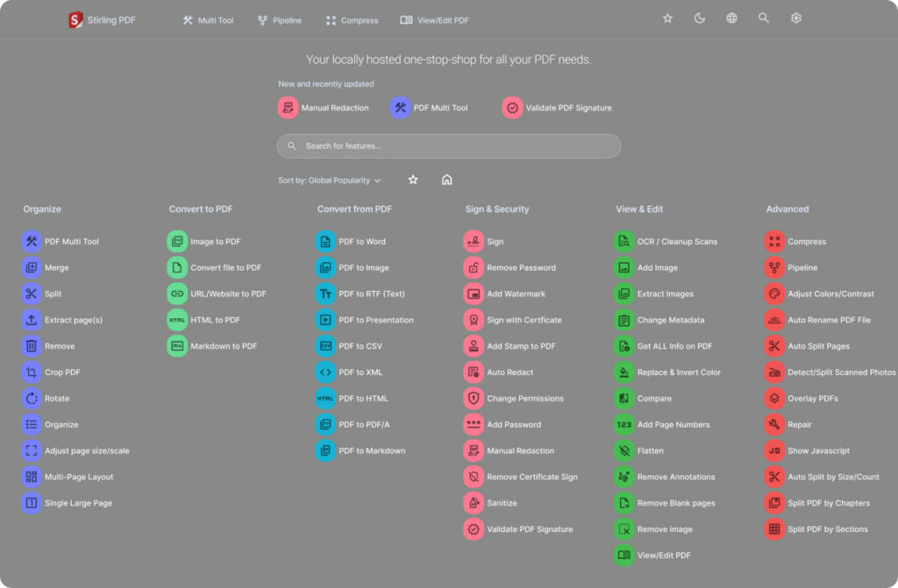This screenshot has width=898, height=588.
Task: Click the Add Page Numbers 123 icon
Action: (x=624, y=424)
